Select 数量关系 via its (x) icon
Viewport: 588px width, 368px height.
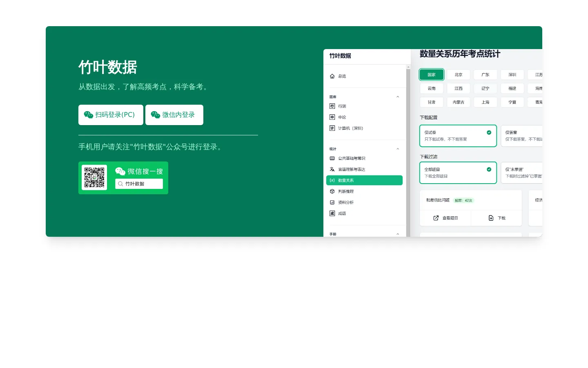(332, 180)
